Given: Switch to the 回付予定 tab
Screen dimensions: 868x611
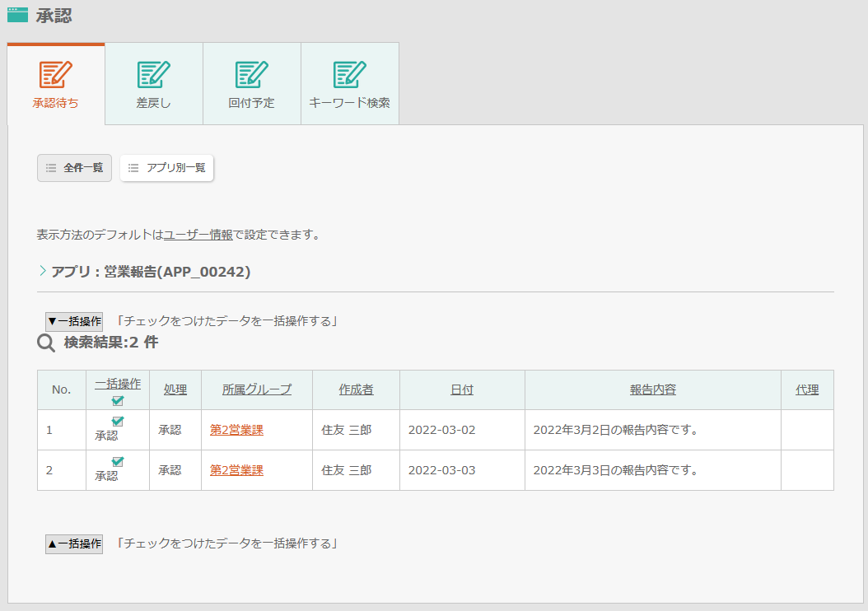Looking at the screenshot, I should point(251,83).
